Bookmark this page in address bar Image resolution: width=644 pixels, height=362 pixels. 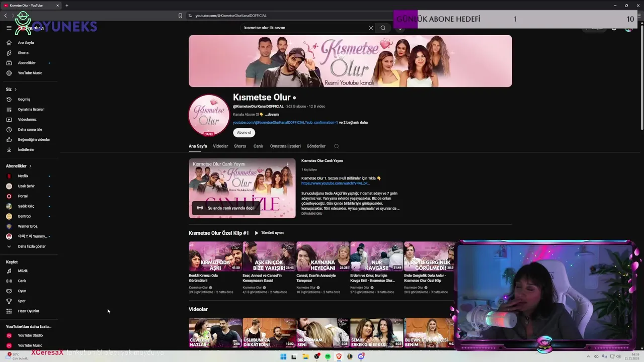pos(180,16)
